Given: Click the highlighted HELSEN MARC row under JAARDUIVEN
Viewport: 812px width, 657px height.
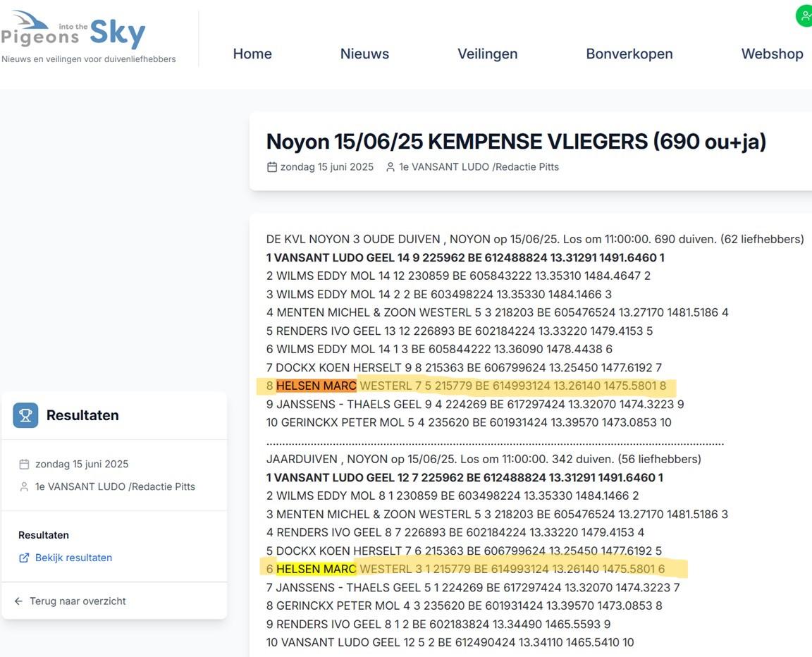Looking at the screenshot, I should click(465, 569).
